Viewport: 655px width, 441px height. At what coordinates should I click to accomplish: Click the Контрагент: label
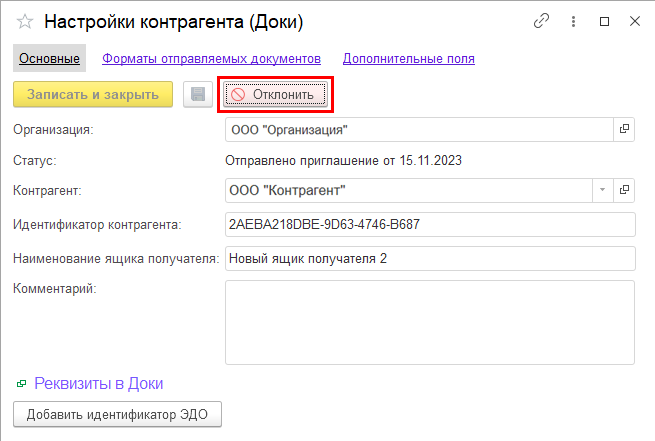(x=47, y=190)
